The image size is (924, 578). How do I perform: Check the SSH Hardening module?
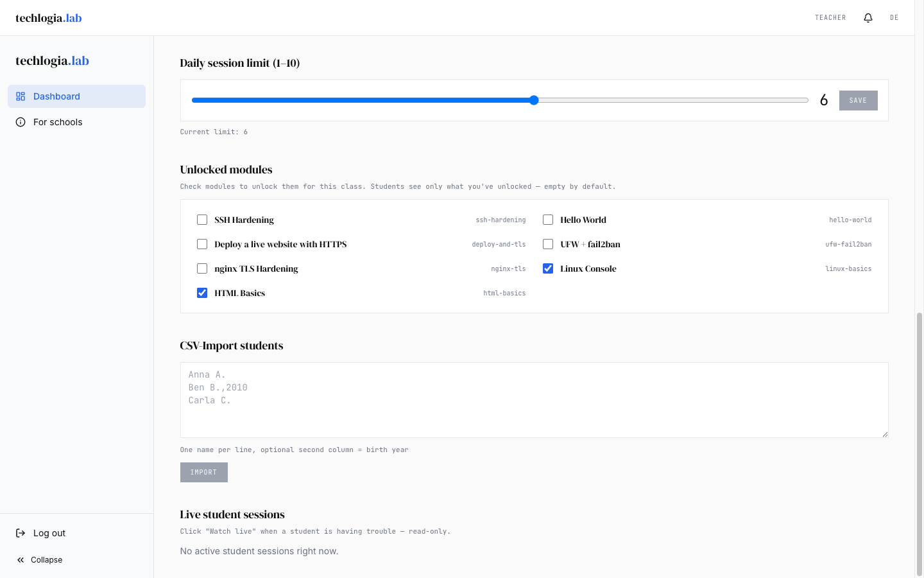pyautogui.click(x=202, y=220)
